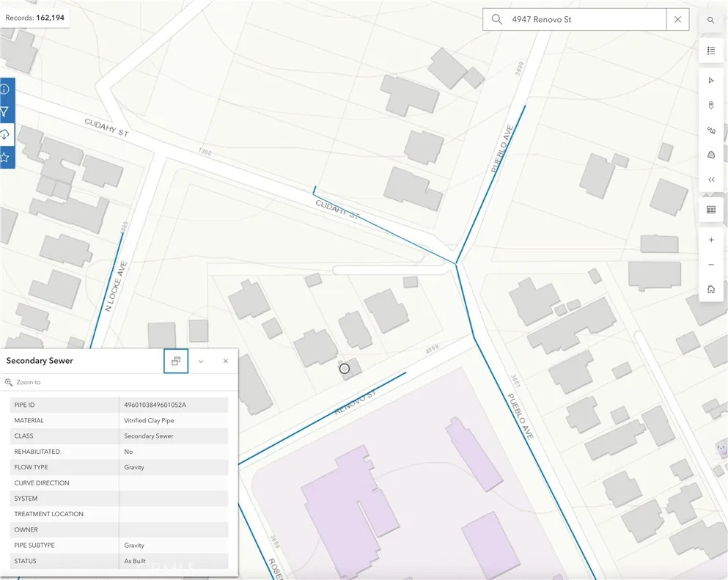Open the layer list legend panel
This screenshot has width=728, height=580.
coord(710,51)
